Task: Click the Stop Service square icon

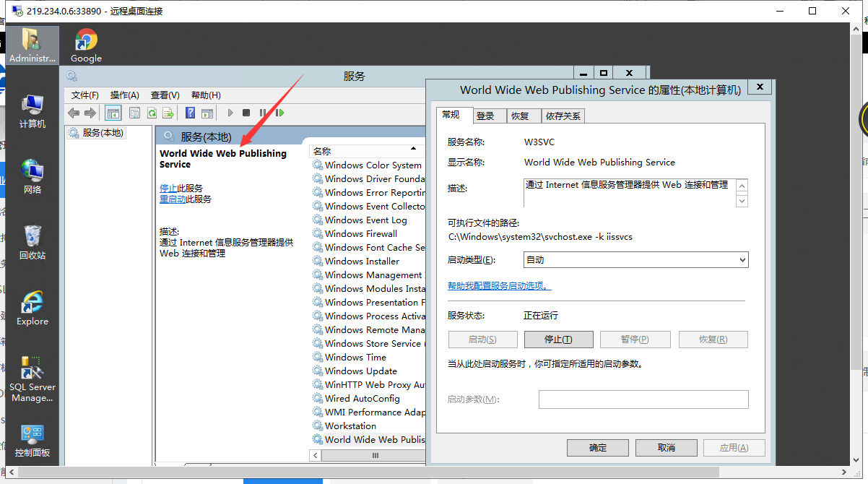Action: tap(246, 113)
